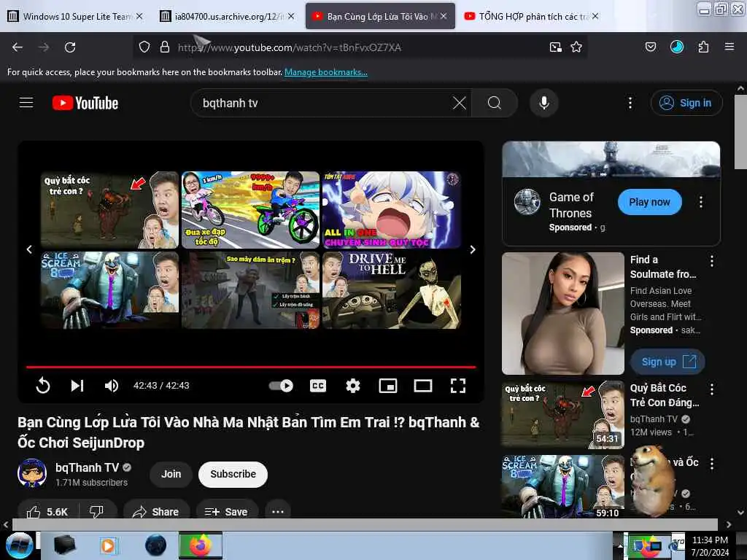Open options for Ice Scream 8 sidebar video
The width and height of the screenshot is (747, 560).
click(x=712, y=464)
